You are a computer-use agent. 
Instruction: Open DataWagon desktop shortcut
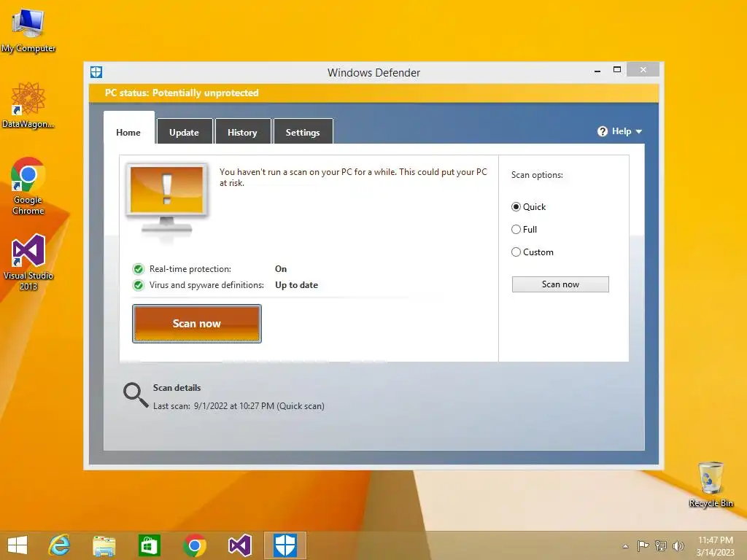[28, 105]
